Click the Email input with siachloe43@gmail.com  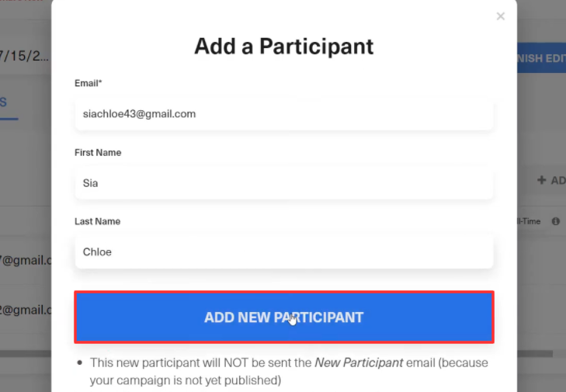(x=284, y=114)
